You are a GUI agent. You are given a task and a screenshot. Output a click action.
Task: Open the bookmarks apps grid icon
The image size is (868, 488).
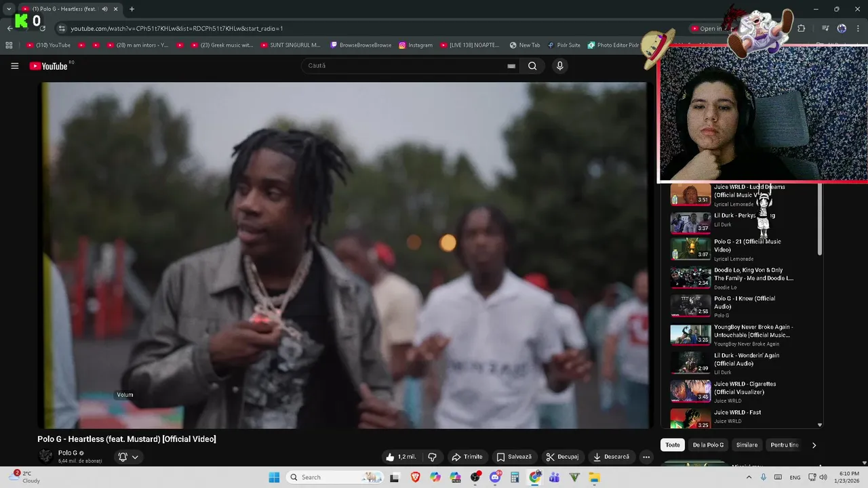[9, 45]
